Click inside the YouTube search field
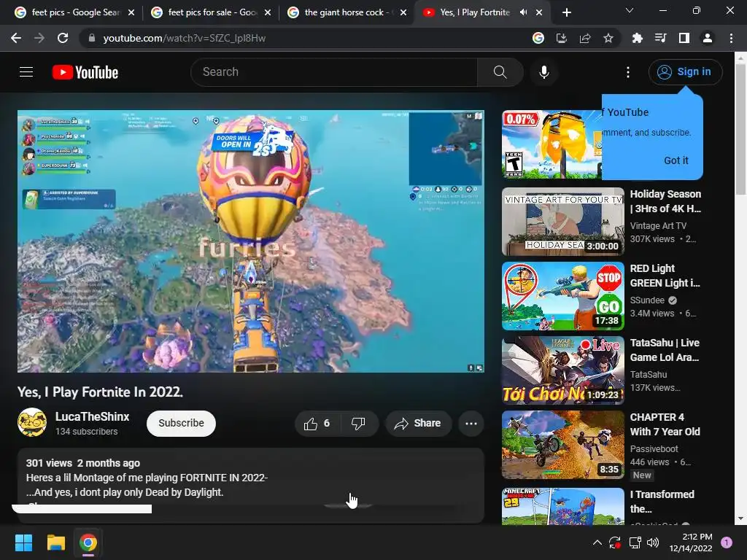The image size is (747, 560). (333, 72)
